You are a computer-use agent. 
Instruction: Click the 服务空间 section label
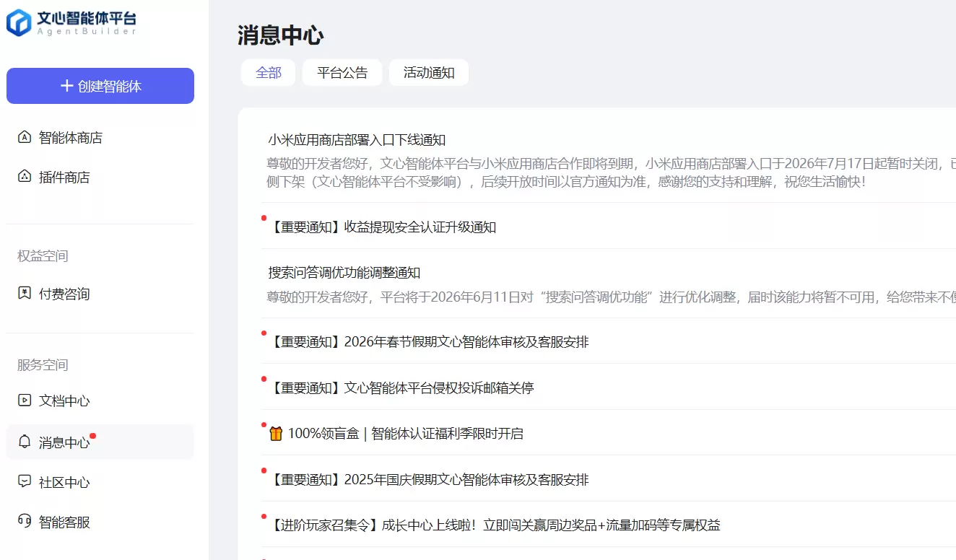[x=43, y=364]
